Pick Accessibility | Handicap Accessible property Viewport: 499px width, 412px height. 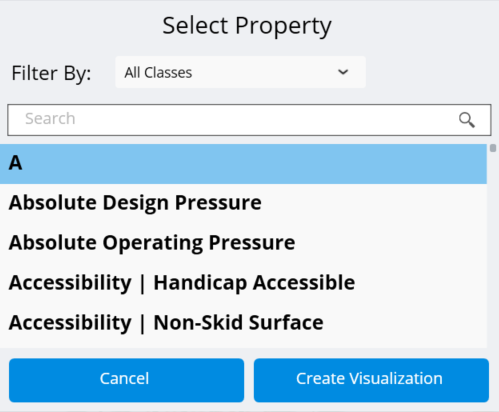[x=243, y=283]
